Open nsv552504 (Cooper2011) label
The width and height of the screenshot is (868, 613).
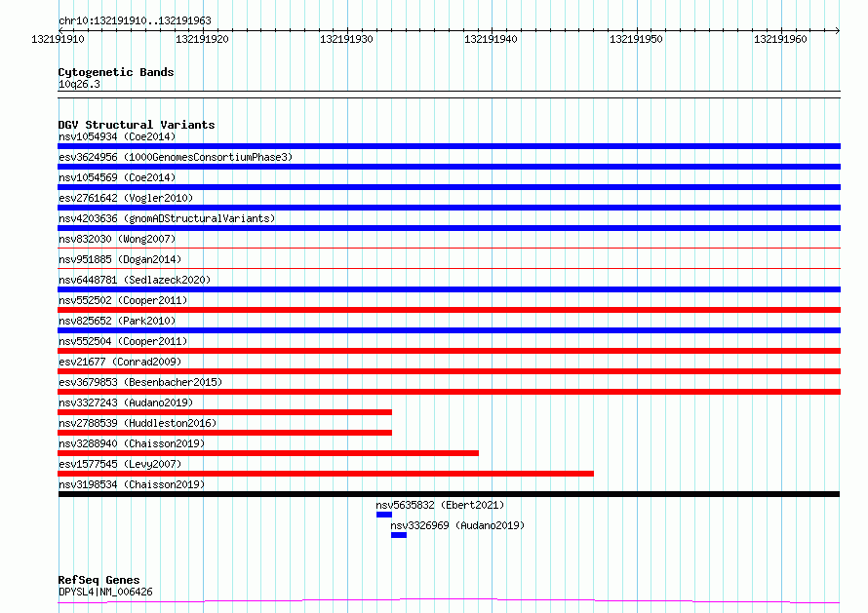123,341
